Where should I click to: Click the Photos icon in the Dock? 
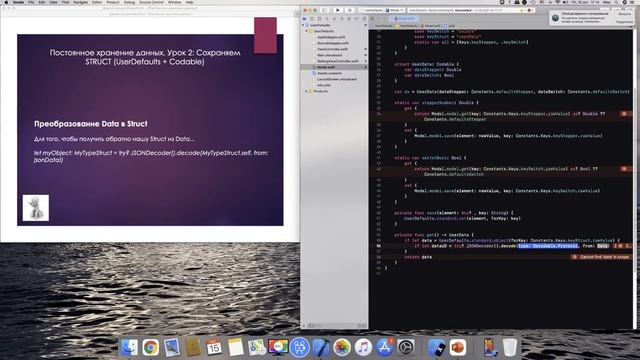pos(342,347)
